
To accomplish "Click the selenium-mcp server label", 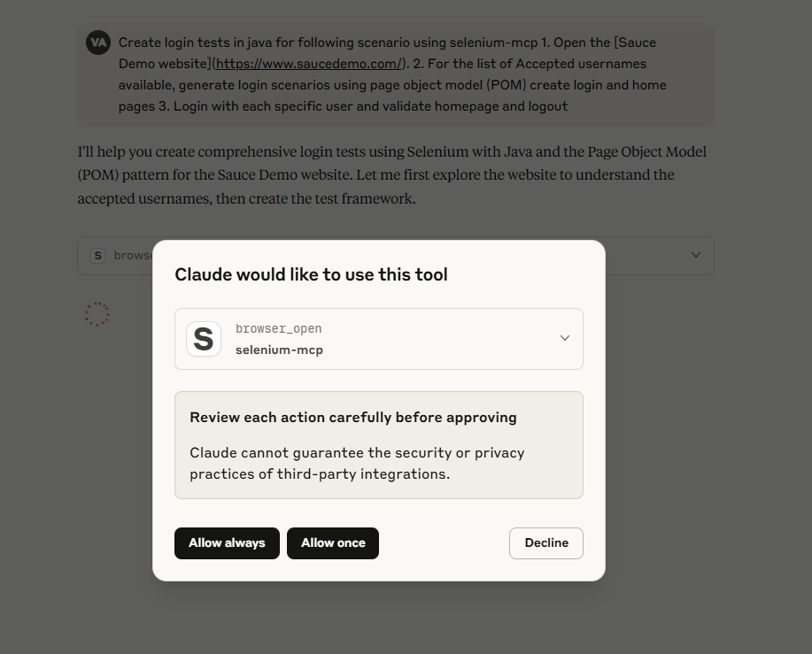I will tap(279, 350).
